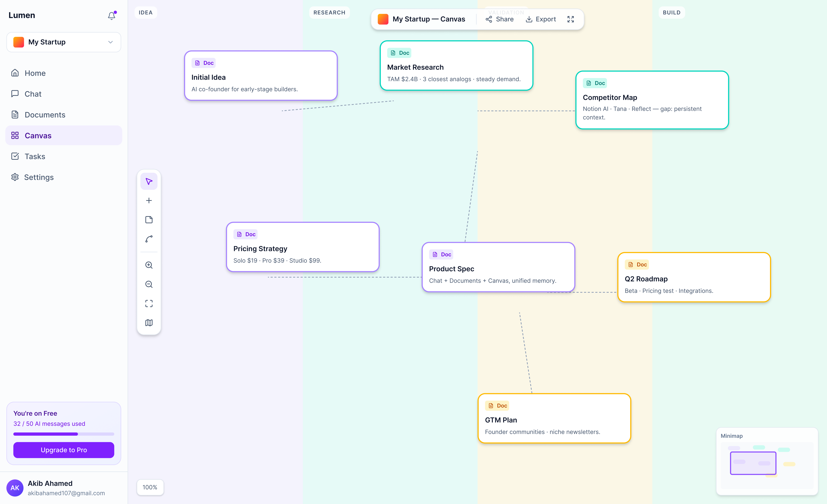Fit canvas to screen
Screen dimensions: 827x504
(x=149, y=304)
